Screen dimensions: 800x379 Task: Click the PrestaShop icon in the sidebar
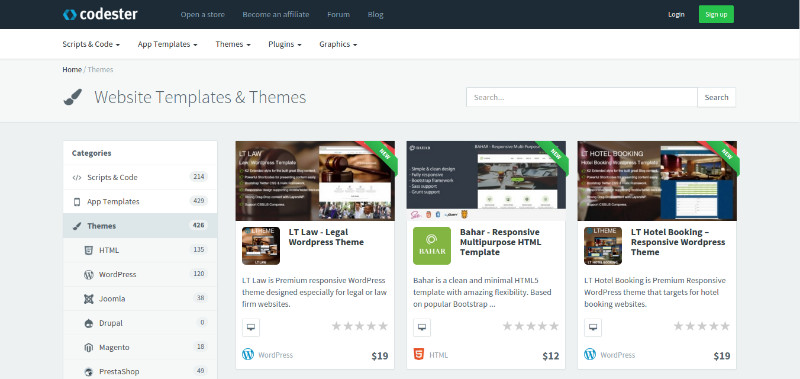tap(88, 372)
